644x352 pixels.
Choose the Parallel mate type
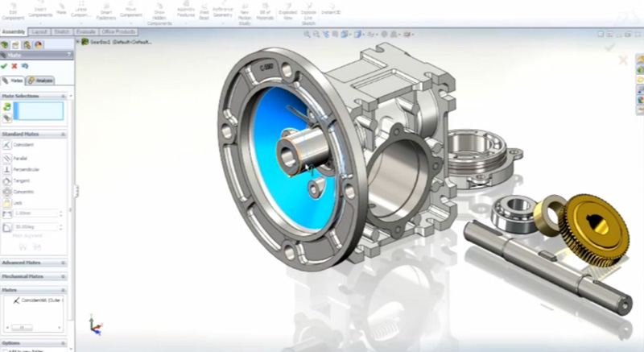pyautogui.click(x=15, y=158)
